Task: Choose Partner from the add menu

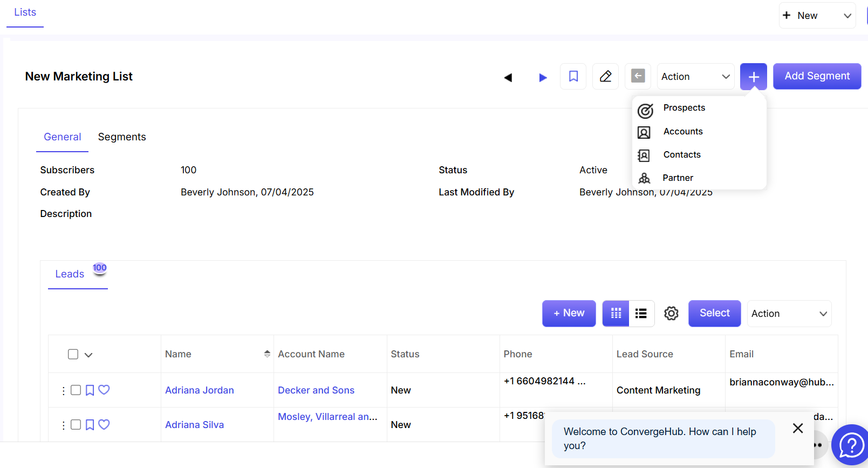Action: click(x=678, y=178)
